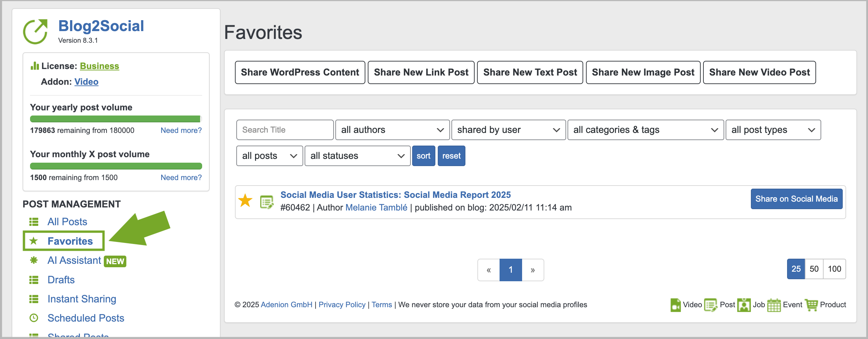Click the license bar chart icon
Viewport: 868px width, 339px height.
click(34, 66)
